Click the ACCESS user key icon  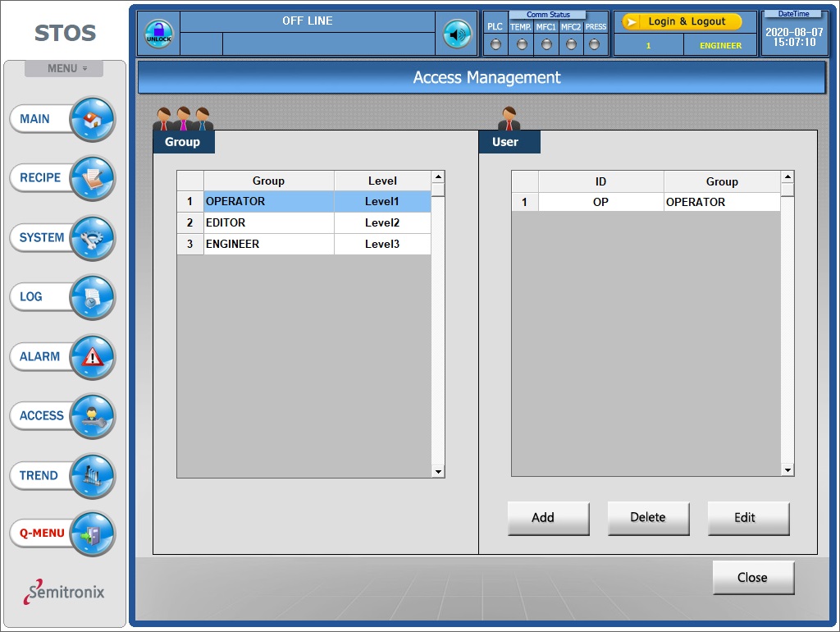tap(92, 416)
